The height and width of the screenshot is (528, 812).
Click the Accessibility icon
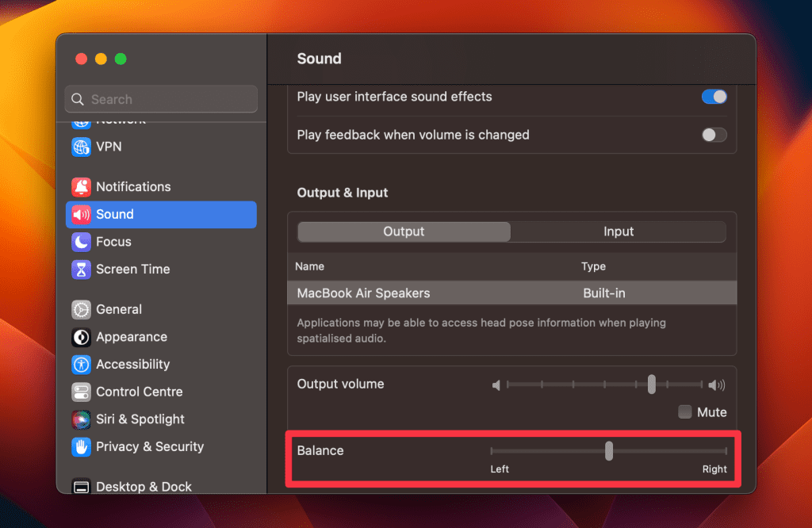(x=81, y=365)
